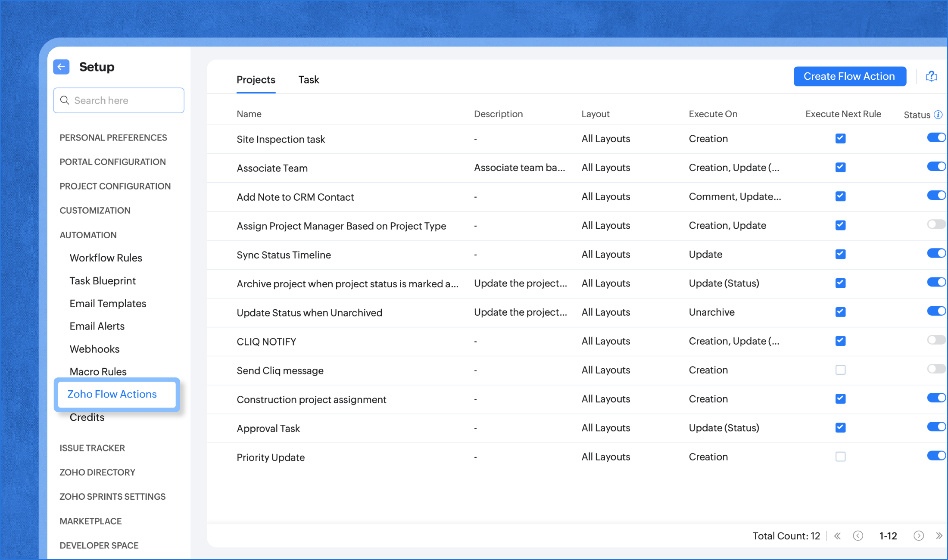
Task: Go to the previous page using the left arrow
Action: coord(858,536)
